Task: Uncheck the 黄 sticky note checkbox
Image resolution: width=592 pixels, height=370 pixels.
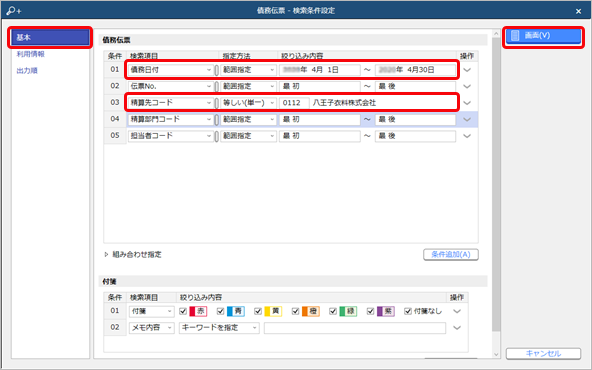Action: pos(258,311)
